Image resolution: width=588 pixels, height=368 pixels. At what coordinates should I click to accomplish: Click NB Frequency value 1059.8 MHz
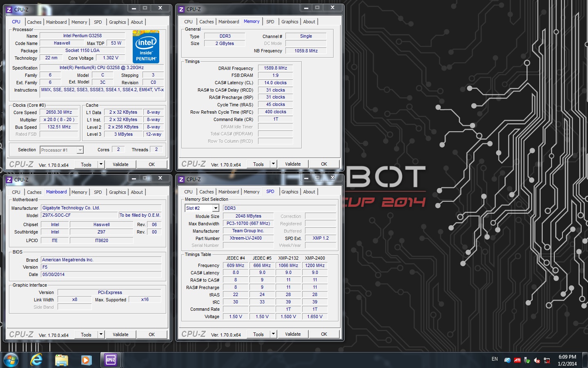click(x=306, y=51)
